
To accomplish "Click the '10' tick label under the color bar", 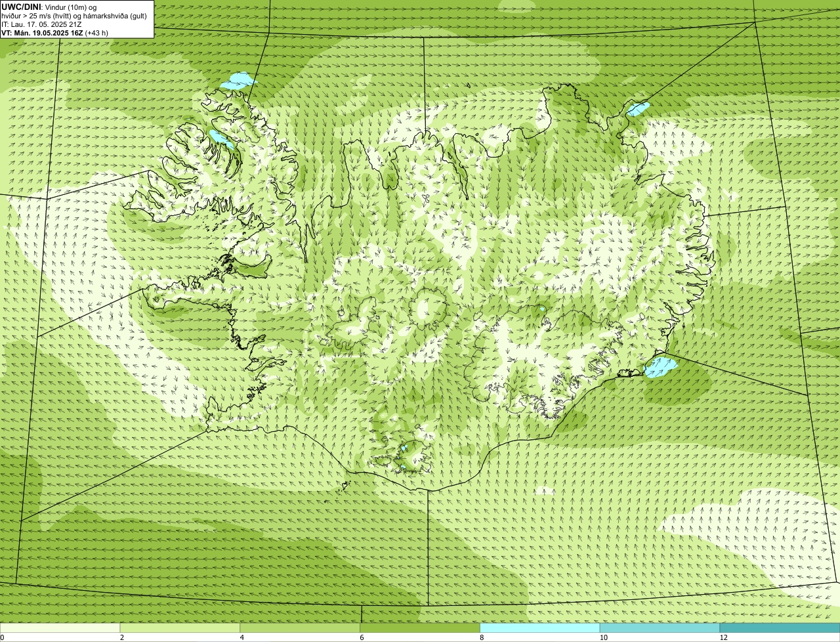I will tap(602, 637).
